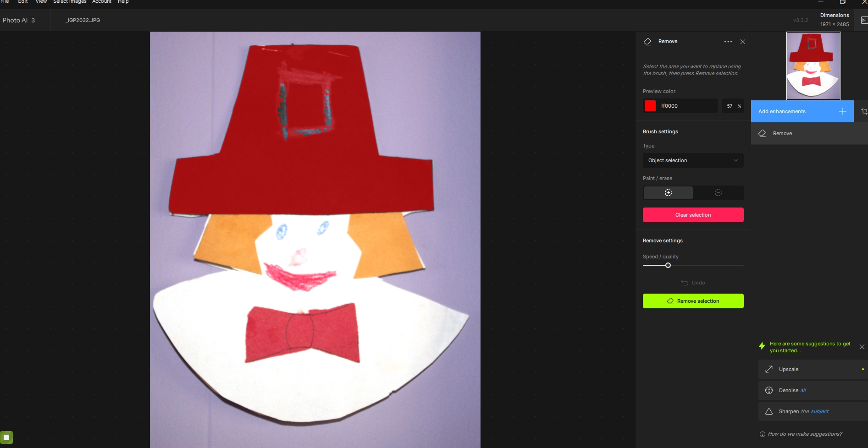Dismiss the suggestions panel

pyautogui.click(x=862, y=347)
